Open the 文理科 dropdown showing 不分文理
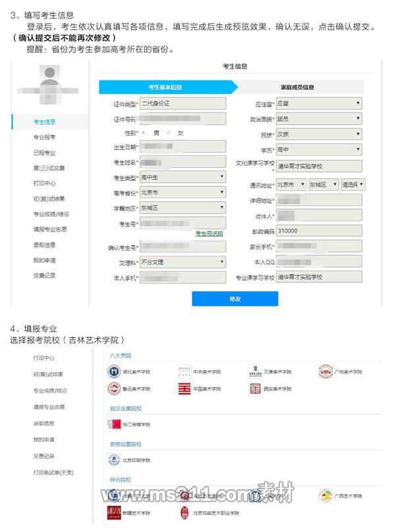This screenshot has width=395, height=532. click(182, 262)
